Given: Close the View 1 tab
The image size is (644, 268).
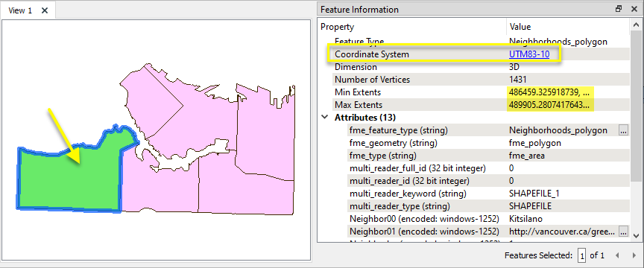Looking at the screenshot, I should (45, 10).
